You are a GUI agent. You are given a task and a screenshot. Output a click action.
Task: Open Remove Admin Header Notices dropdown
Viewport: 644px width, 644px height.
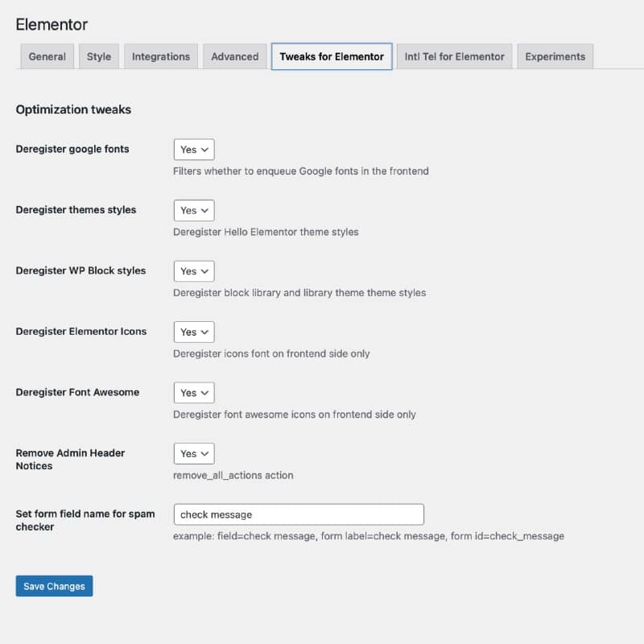click(194, 453)
